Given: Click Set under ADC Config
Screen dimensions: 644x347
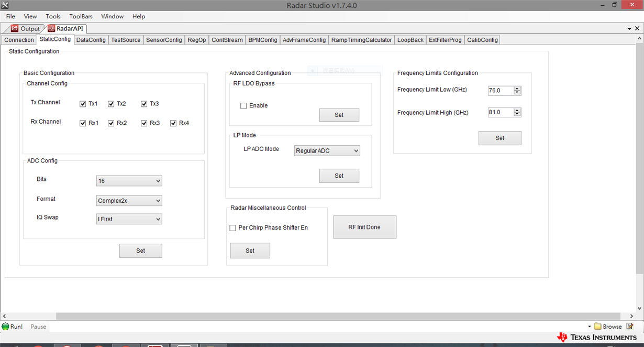Looking at the screenshot, I should tap(141, 251).
